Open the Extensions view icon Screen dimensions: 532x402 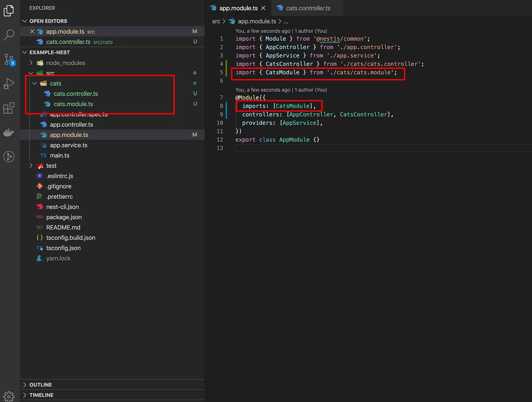click(x=9, y=108)
